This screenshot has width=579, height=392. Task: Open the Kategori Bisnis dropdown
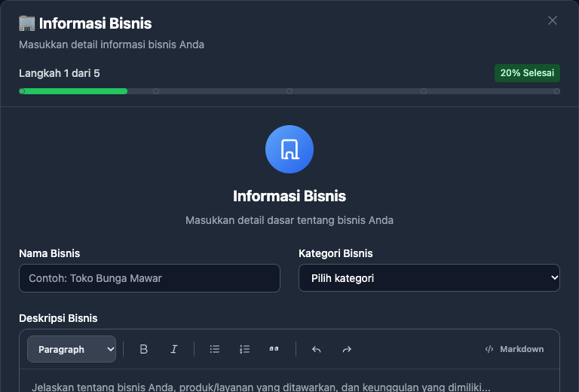[x=429, y=278]
